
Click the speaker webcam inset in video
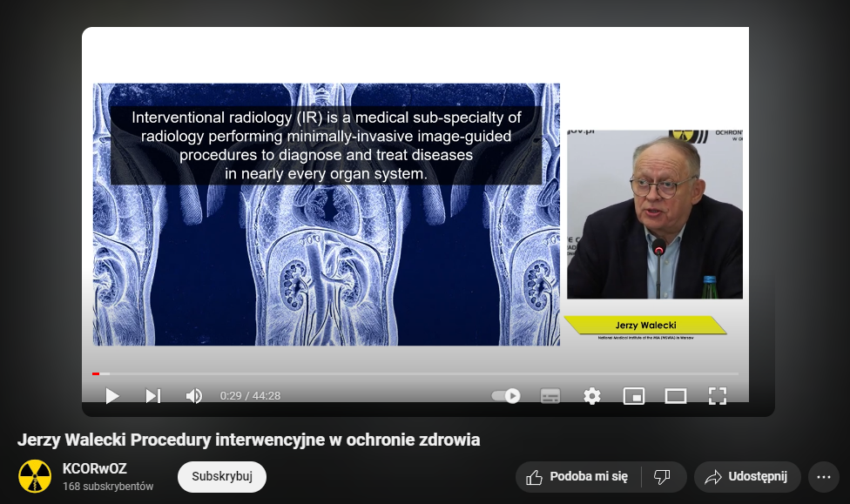[x=655, y=214]
